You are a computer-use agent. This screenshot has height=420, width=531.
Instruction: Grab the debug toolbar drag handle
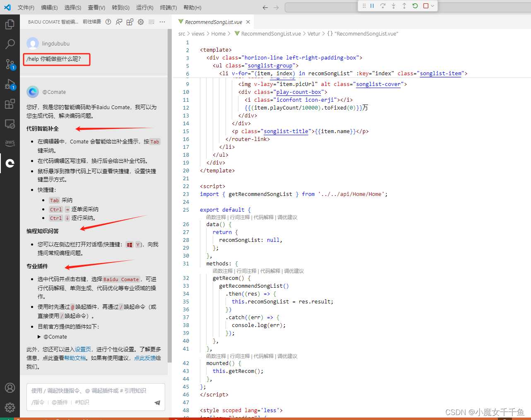click(x=364, y=6)
